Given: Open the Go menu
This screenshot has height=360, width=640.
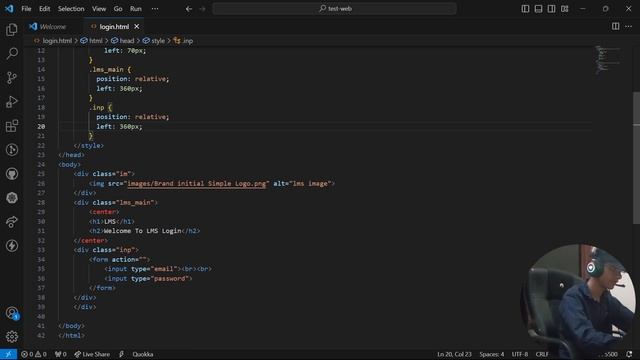Looking at the screenshot, I should (118, 9).
